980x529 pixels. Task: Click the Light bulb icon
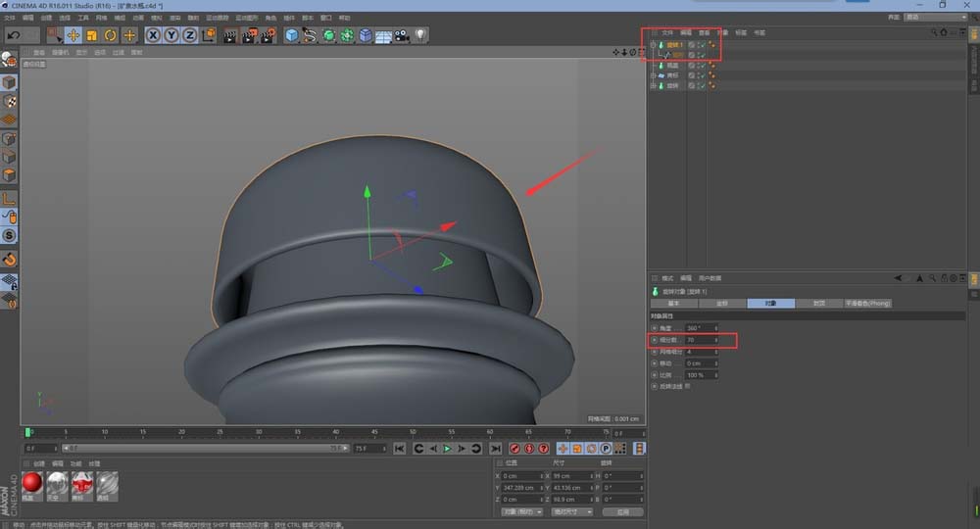[x=420, y=35]
